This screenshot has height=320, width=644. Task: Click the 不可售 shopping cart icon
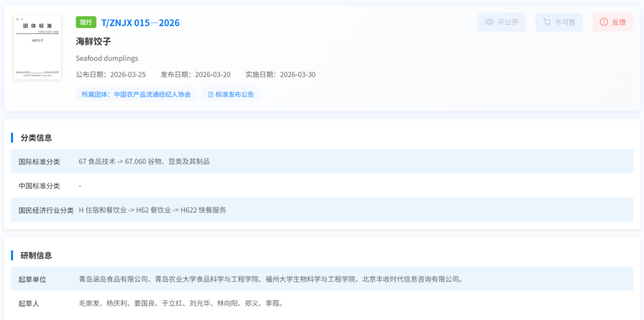[x=547, y=22]
